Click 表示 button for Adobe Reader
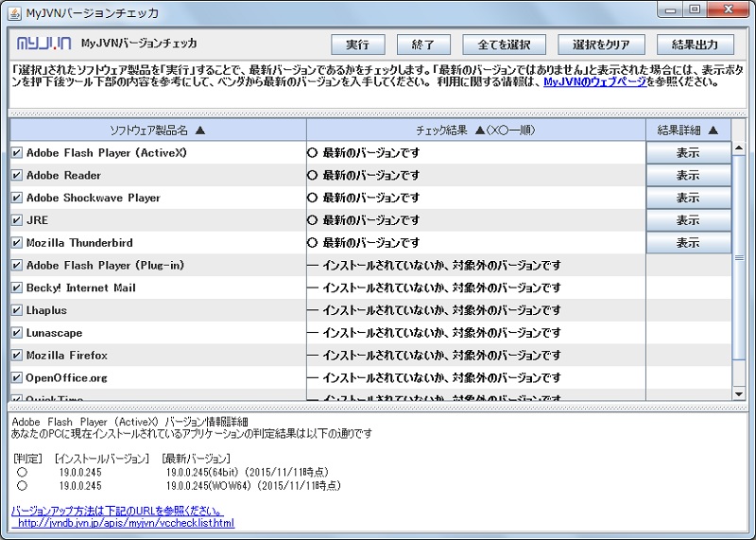 point(688,175)
